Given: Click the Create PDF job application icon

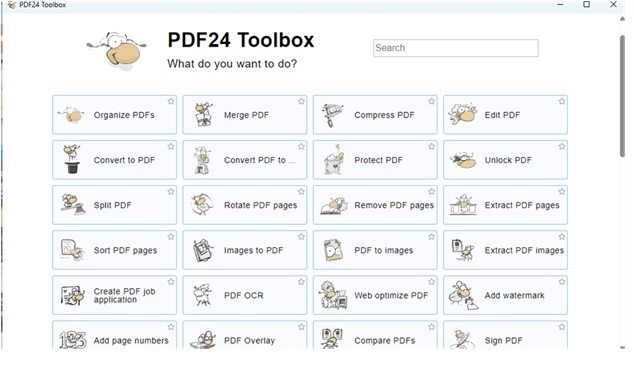Looking at the screenshot, I should [x=73, y=295].
